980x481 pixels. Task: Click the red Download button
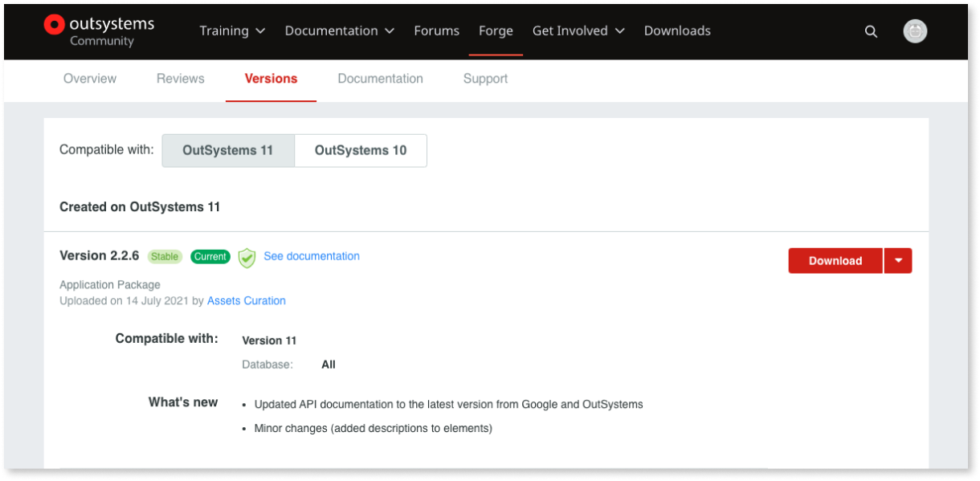(835, 261)
